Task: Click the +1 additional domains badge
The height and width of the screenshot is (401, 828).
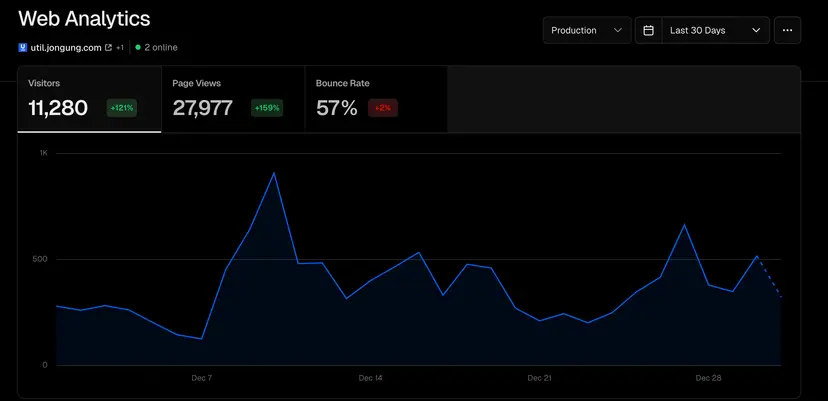Action: click(x=120, y=48)
